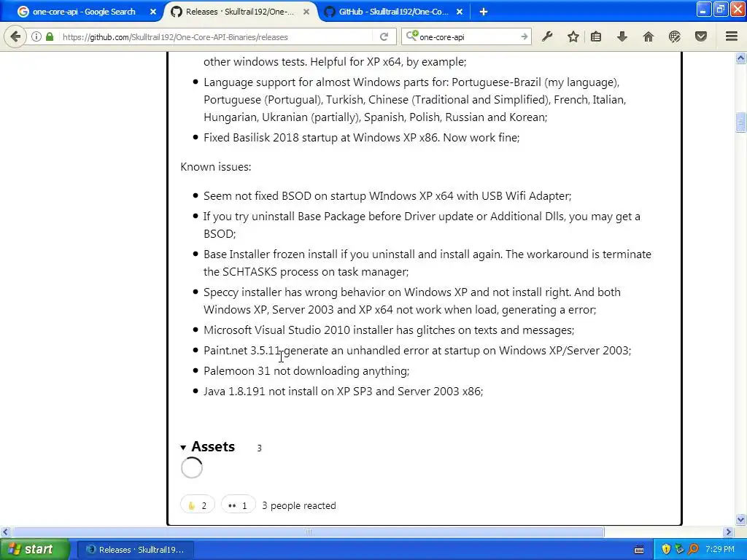The image size is (747, 560).
Task: Open a new tab with plus button
Action: click(x=484, y=12)
